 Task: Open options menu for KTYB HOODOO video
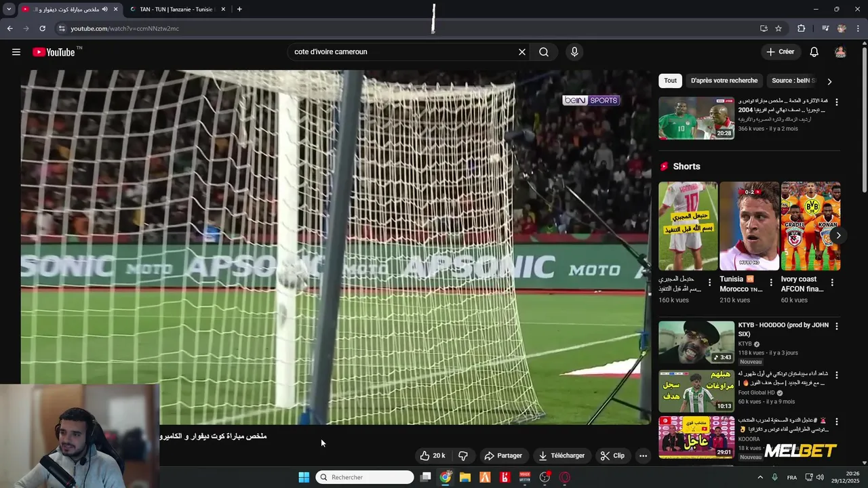tap(836, 326)
